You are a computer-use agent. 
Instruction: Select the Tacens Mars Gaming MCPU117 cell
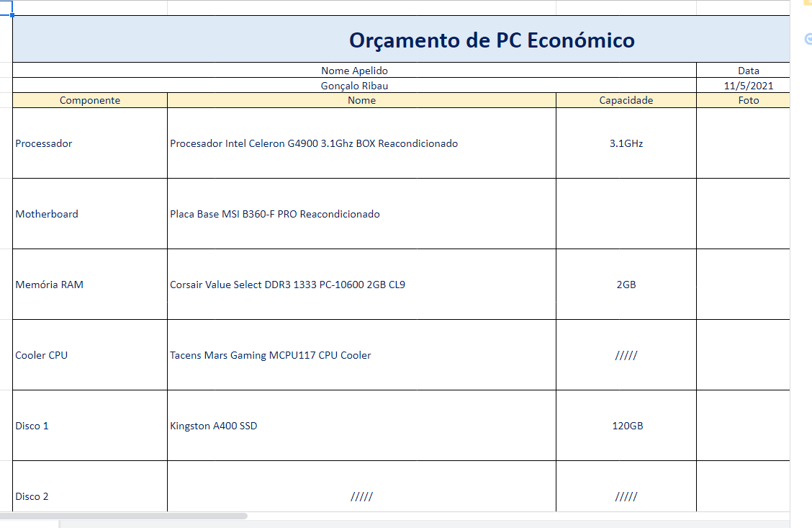coord(361,355)
